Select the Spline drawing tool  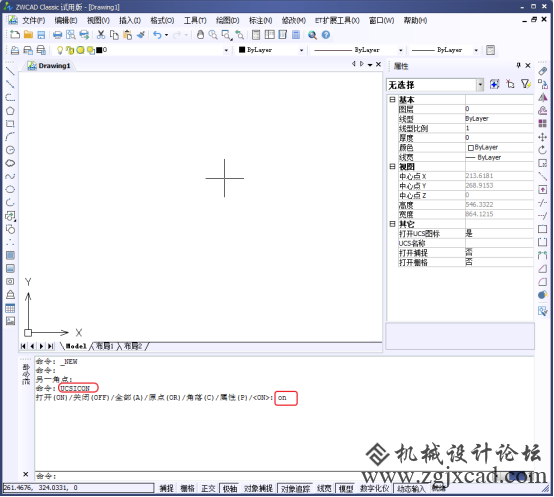(x=10, y=176)
